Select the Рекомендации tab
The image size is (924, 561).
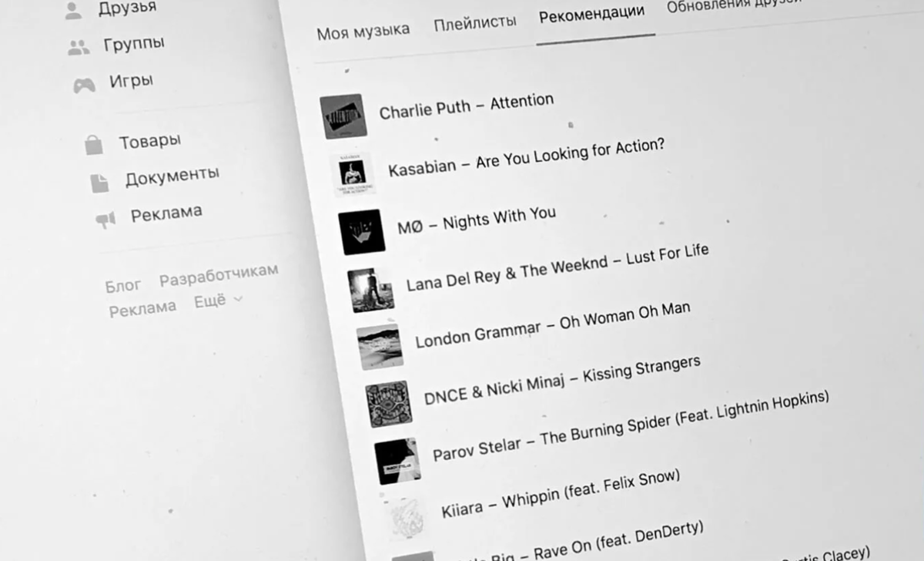tap(592, 16)
